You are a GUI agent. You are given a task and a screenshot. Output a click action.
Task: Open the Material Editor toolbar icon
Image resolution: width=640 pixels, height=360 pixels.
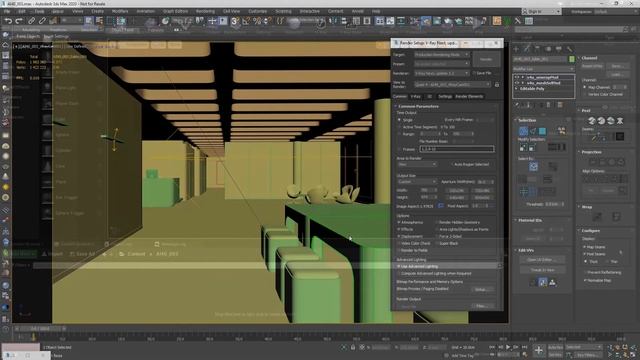(415, 20)
